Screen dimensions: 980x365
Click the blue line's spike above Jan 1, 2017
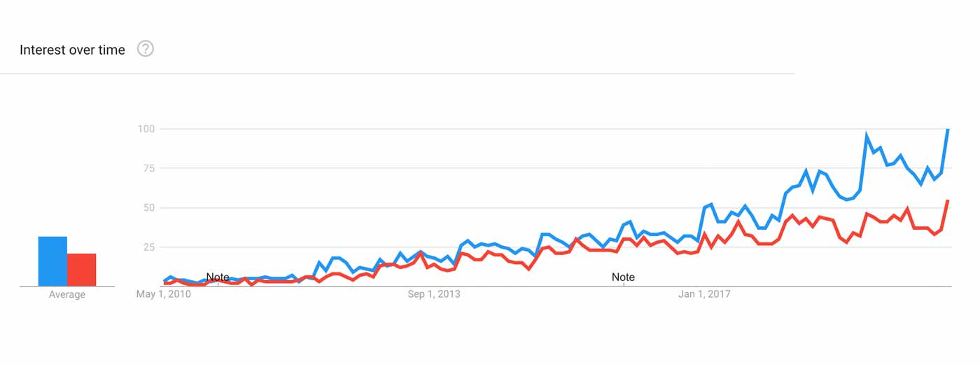pyautogui.click(x=710, y=205)
